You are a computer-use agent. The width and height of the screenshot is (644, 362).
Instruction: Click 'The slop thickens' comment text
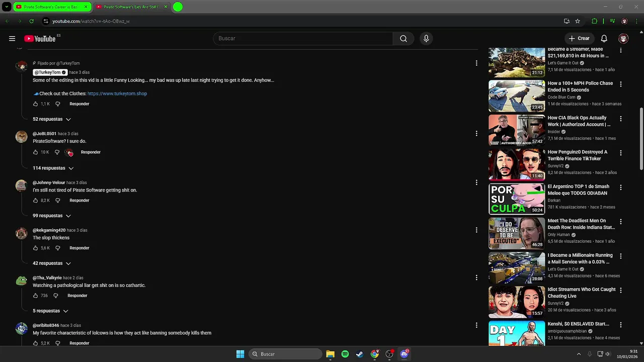[51, 238]
